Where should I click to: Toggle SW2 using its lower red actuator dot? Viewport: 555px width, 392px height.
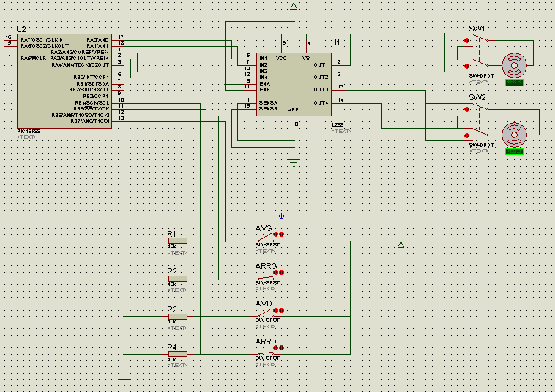tap(466, 135)
